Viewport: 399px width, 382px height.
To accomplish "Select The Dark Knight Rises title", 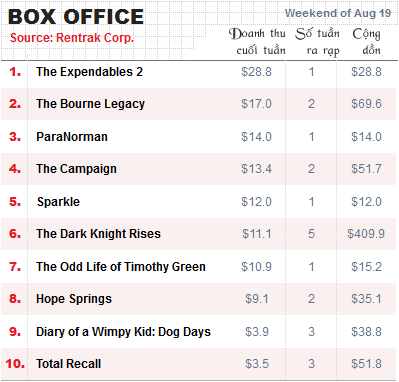I will (x=98, y=234).
